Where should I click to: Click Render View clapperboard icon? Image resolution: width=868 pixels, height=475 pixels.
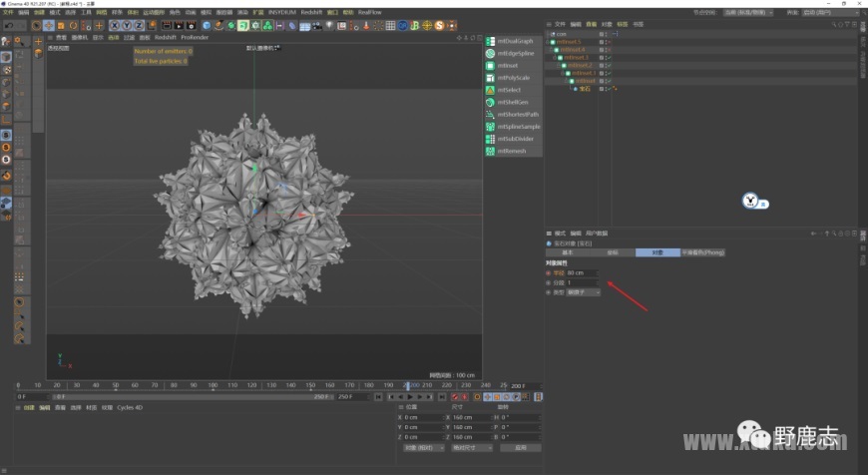(x=167, y=26)
